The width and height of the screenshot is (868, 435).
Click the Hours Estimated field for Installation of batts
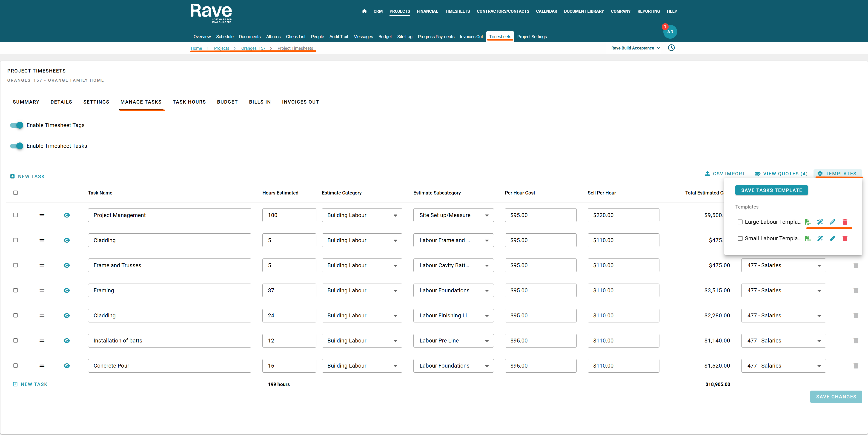(x=289, y=341)
